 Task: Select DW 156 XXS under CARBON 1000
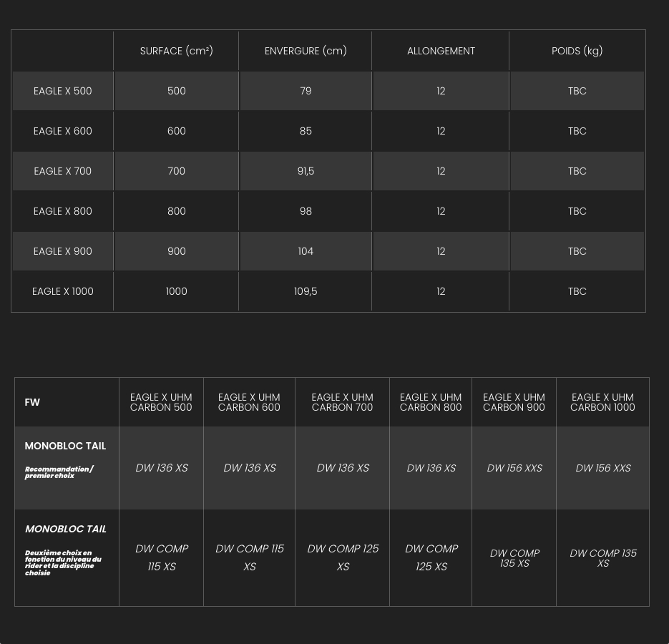tap(603, 468)
